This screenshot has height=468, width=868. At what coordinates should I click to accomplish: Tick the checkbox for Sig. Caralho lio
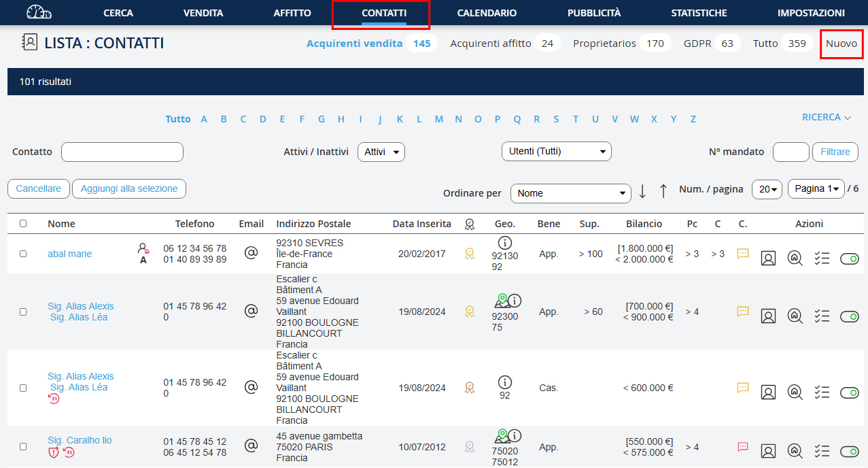(x=23, y=447)
